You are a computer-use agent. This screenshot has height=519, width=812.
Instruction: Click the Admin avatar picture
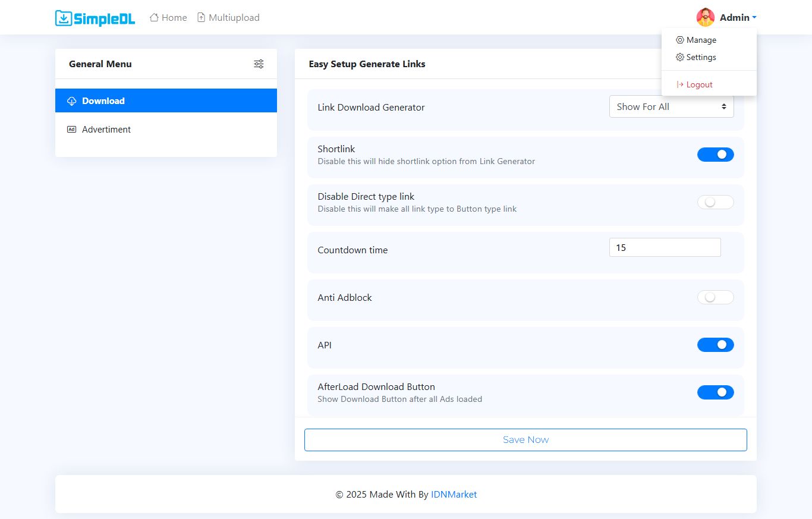(706, 18)
